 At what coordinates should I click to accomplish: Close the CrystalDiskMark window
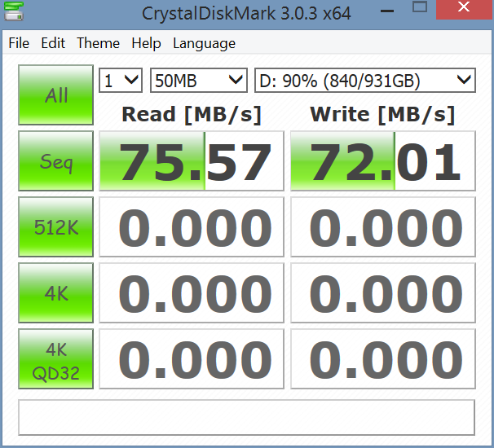pos(465,10)
